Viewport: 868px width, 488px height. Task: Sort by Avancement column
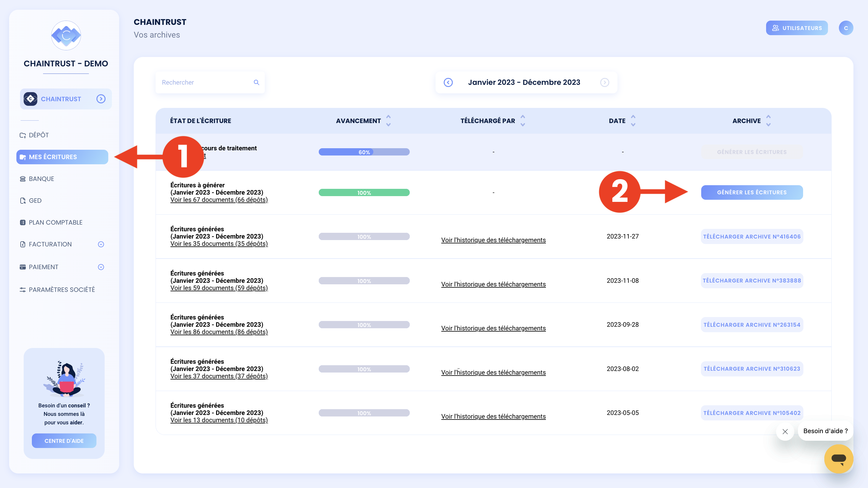pos(388,121)
